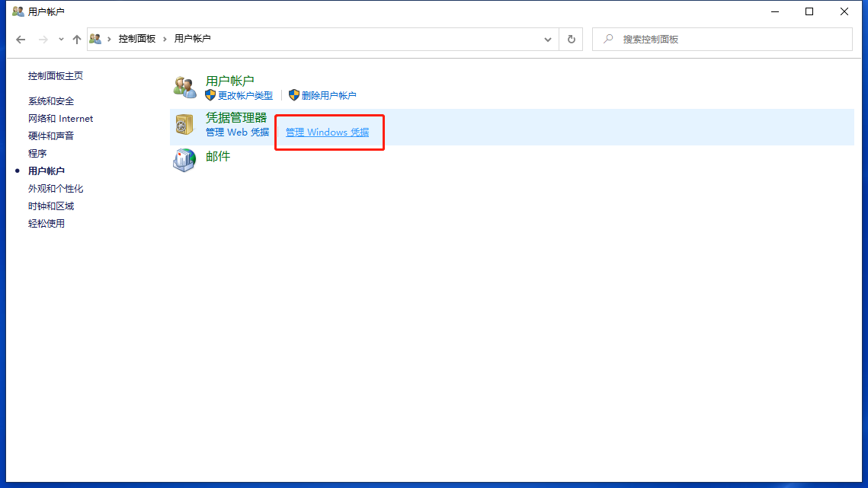
Task: Select 时钟和区域 in the sidebar
Action: pos(50,206)
